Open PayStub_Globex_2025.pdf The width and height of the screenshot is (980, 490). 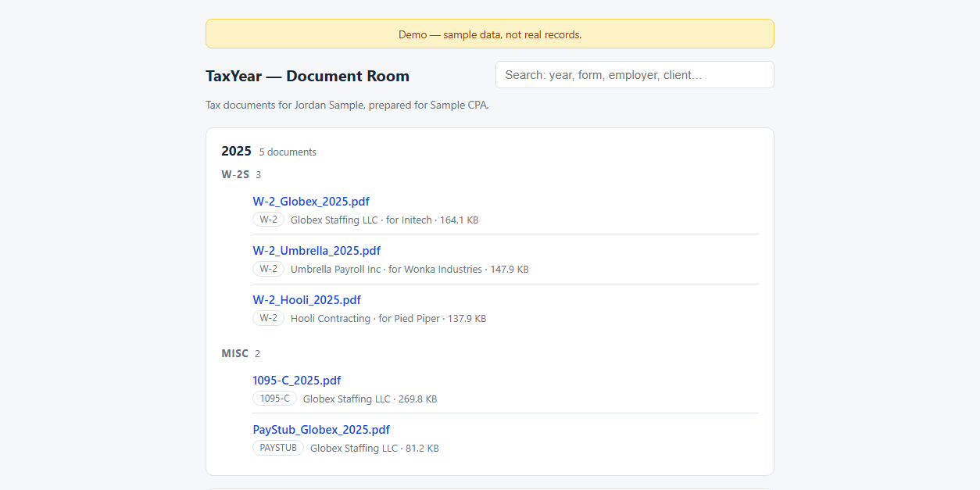tap(321, 430)
